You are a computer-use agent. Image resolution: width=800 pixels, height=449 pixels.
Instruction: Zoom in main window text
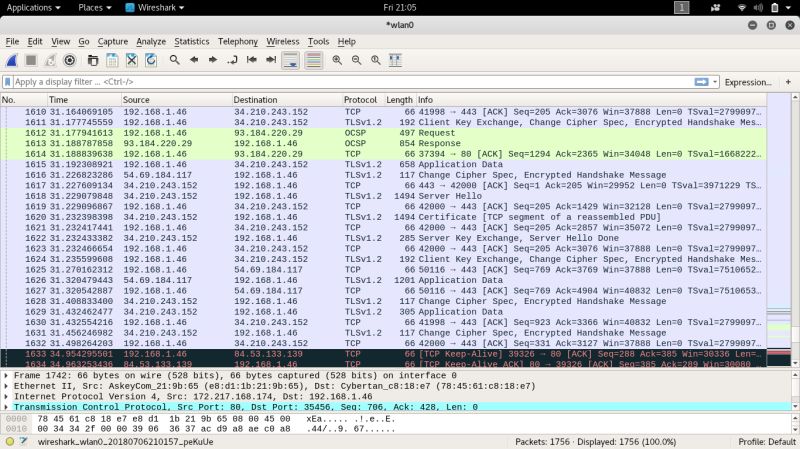click(x=337, y=60)
